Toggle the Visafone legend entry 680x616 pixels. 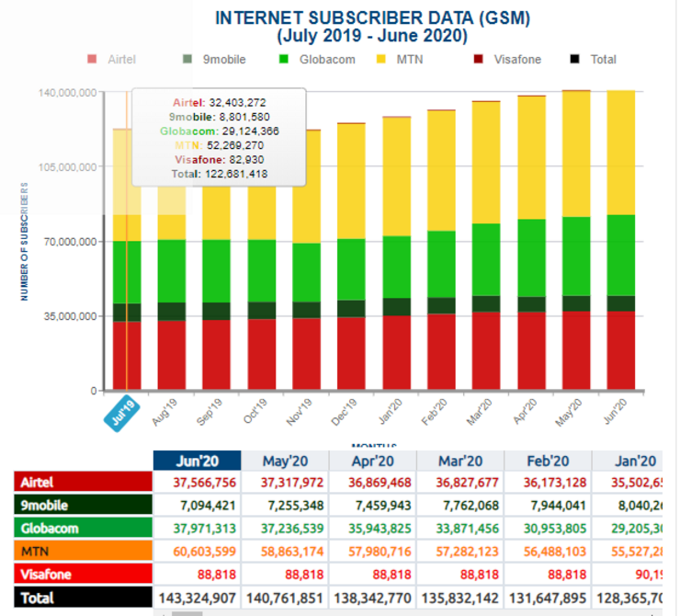click(x=507, y=60)
